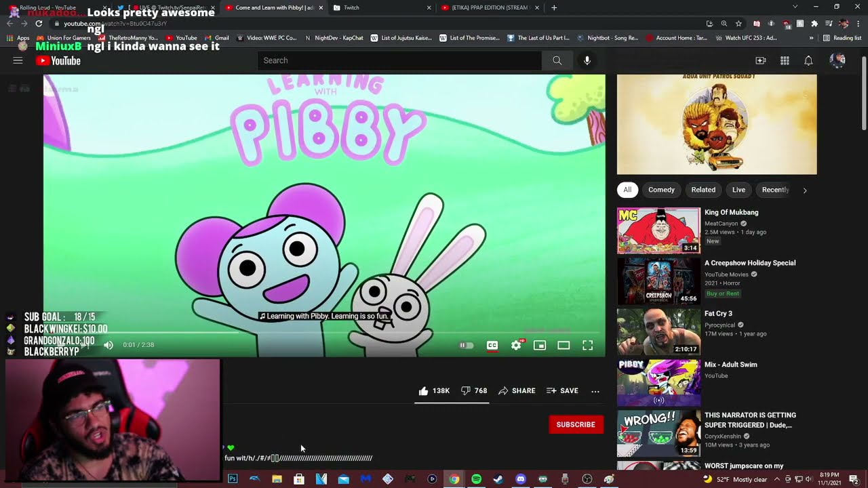Open Photoshop from the taskbar

pos(233,479)
